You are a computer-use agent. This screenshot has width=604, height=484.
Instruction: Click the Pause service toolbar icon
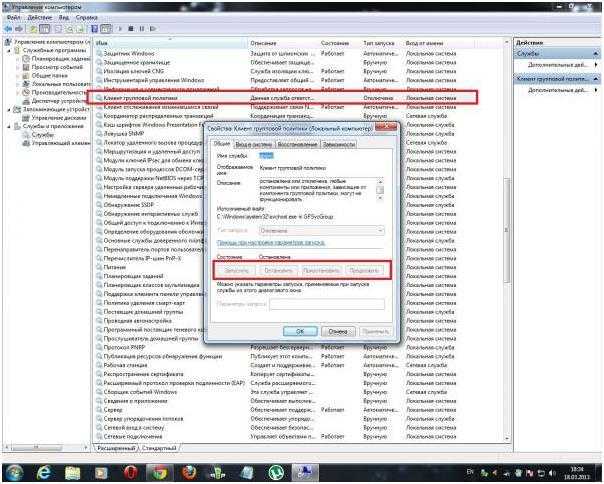[x=142, y=29]
